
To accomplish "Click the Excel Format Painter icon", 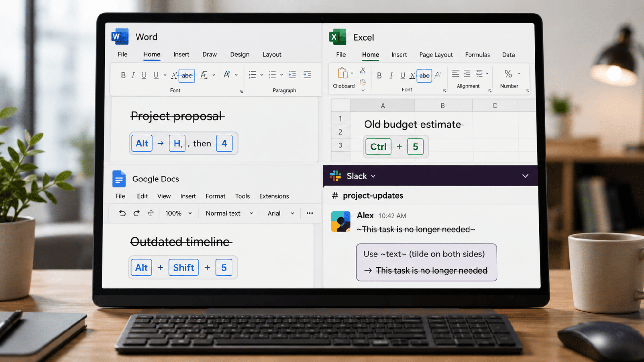I will tap(363, 82).
